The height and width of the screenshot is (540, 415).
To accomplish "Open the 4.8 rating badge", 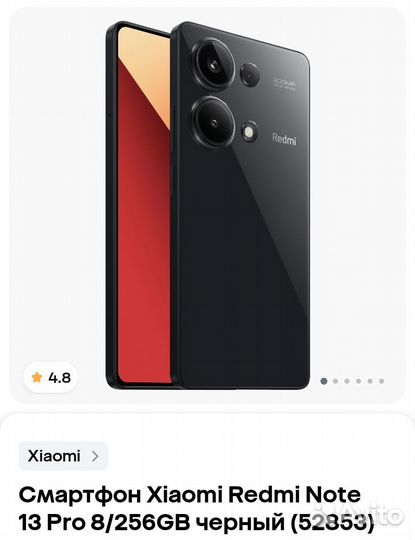I will click(50, 377).
